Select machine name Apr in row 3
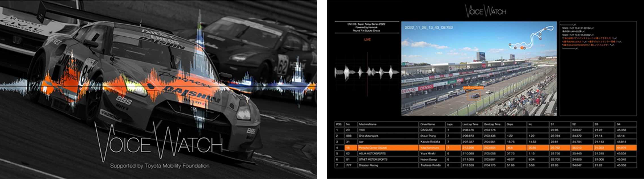 tap(361, 142)
